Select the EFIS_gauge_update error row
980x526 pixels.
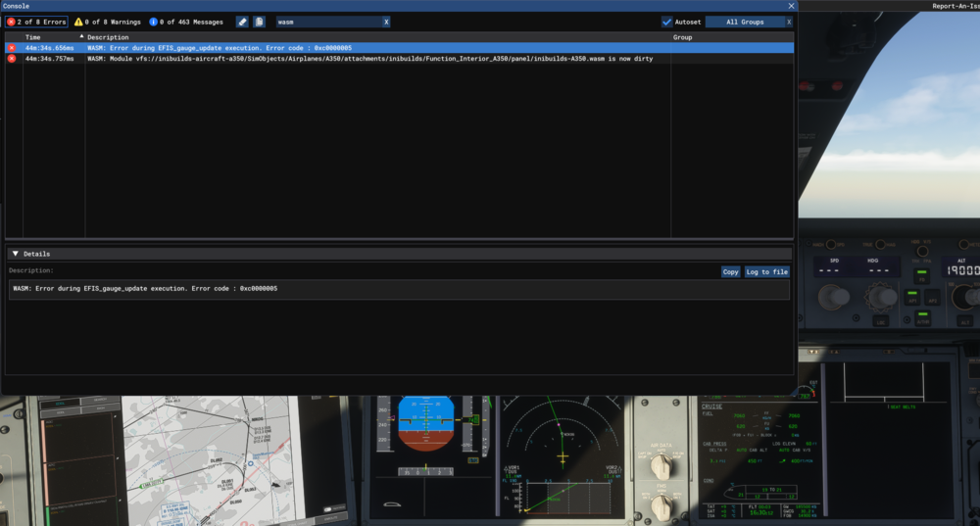coord(294,47)
